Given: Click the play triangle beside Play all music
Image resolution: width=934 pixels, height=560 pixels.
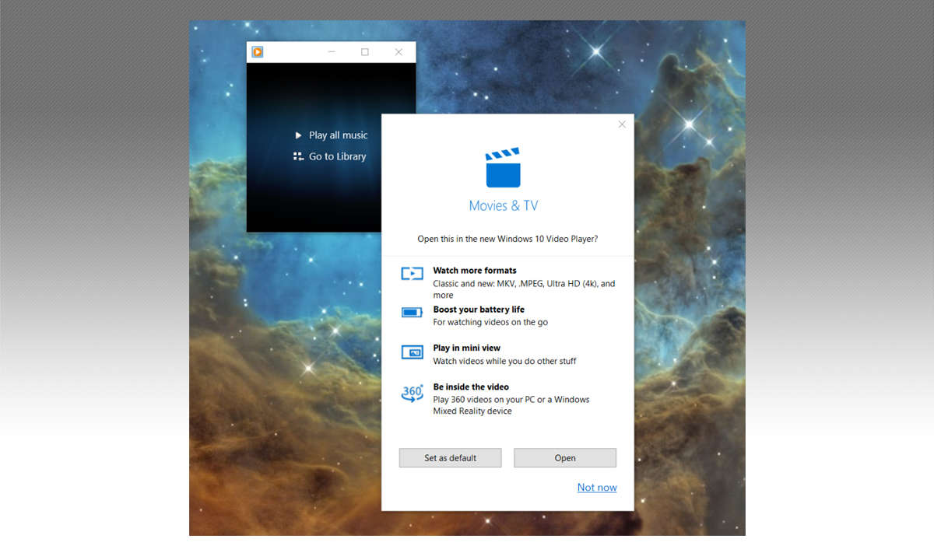Looking at the screenshot, I should (x=298, y=135).
